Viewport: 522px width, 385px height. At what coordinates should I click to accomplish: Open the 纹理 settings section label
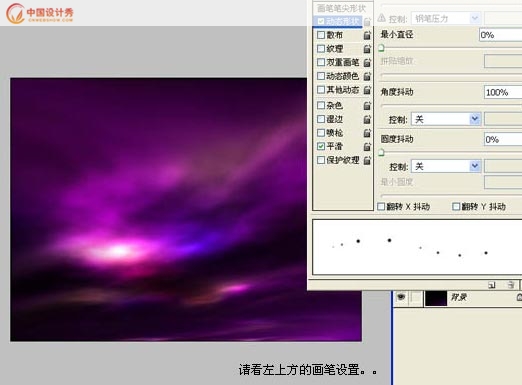click(334, 49)
